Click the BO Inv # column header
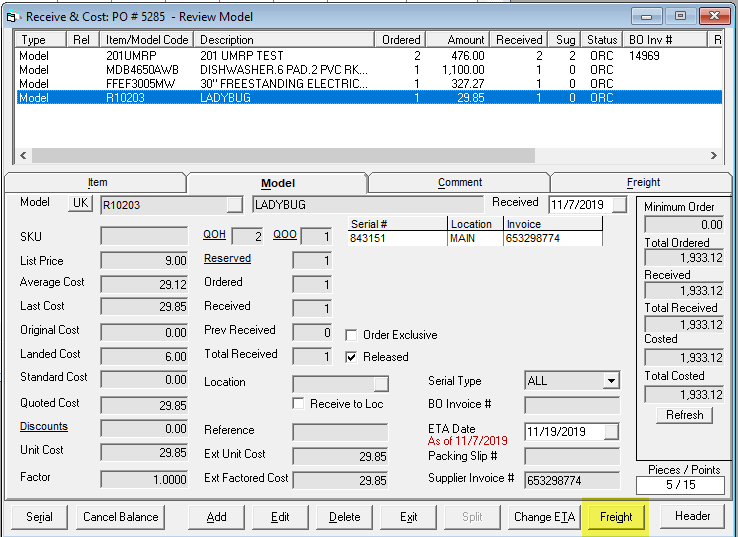Image resolution: width=738 pixels, height=537 pixels. tap(666, 40)
